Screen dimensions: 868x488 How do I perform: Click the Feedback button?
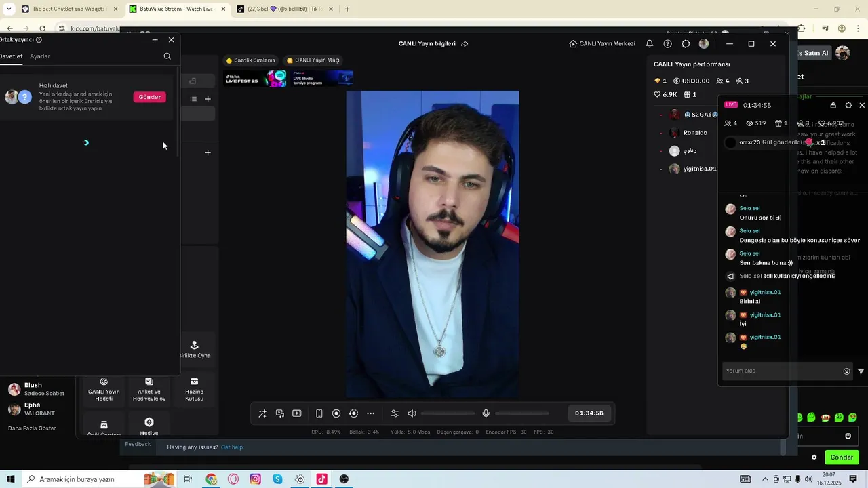[x=138, y=445]
